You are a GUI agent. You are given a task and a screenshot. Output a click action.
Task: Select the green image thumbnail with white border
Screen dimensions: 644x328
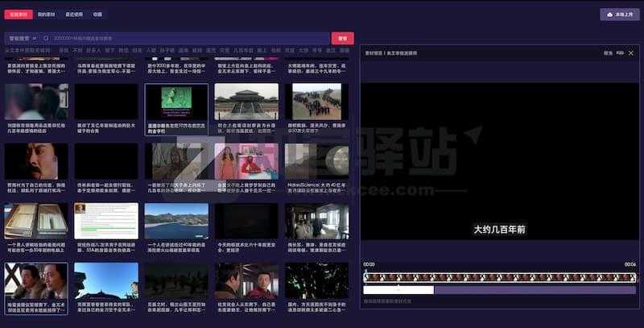176,102
